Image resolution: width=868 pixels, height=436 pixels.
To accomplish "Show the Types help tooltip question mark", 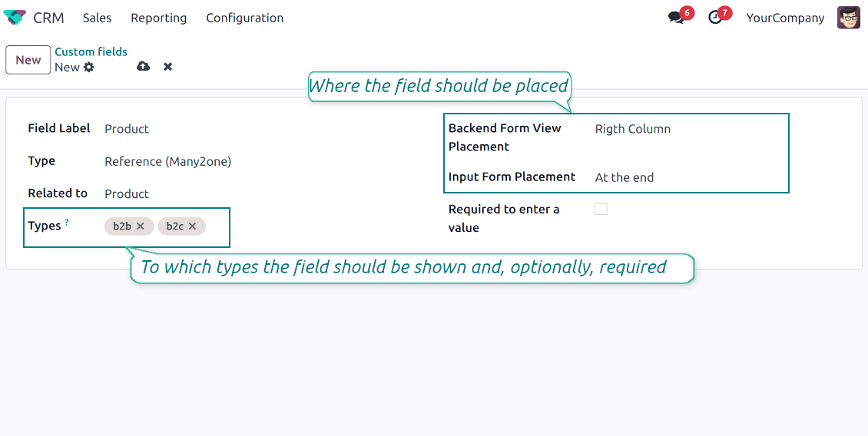I will [x=67, y=223].
